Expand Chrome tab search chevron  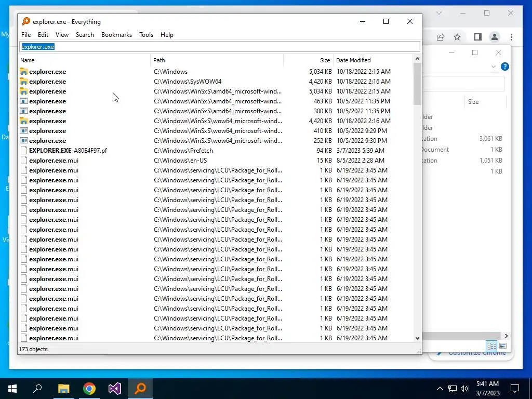point(438,13)
